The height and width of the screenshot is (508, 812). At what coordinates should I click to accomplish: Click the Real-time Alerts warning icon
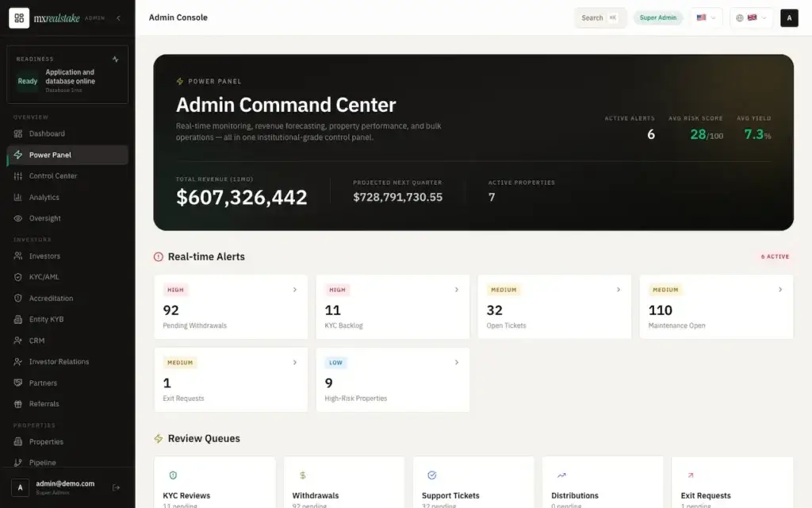[159, 256]
